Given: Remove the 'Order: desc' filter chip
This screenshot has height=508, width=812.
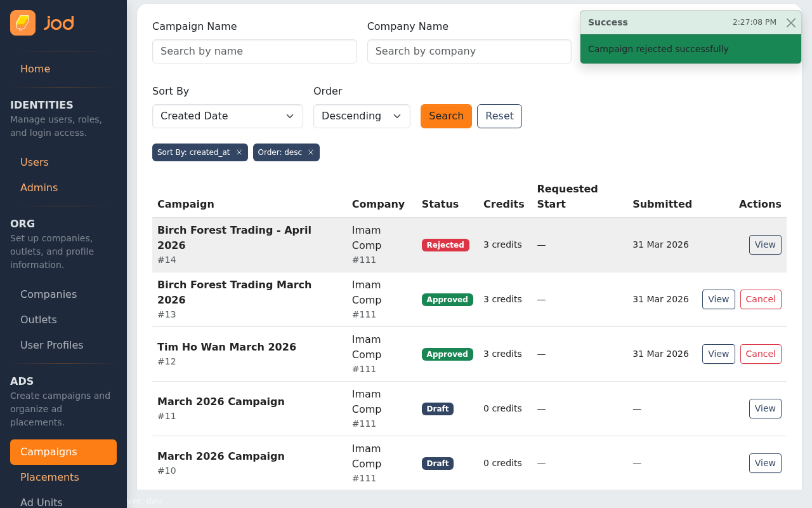Looking at the screenshot, I should [310, 152].
